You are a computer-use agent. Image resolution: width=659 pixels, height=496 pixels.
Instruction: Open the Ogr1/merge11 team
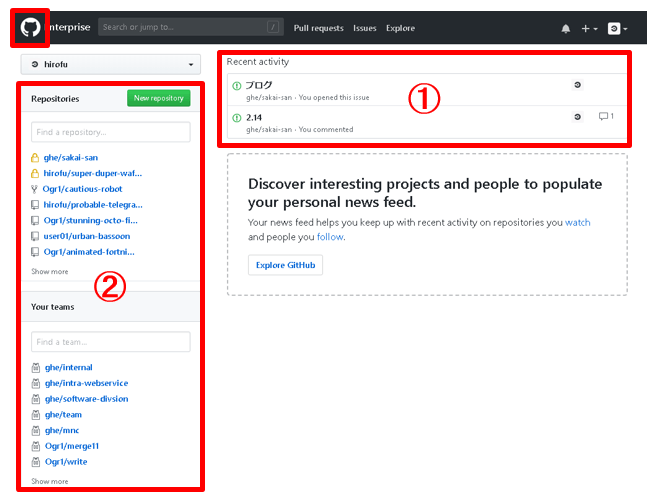click(x=72, y=446)
